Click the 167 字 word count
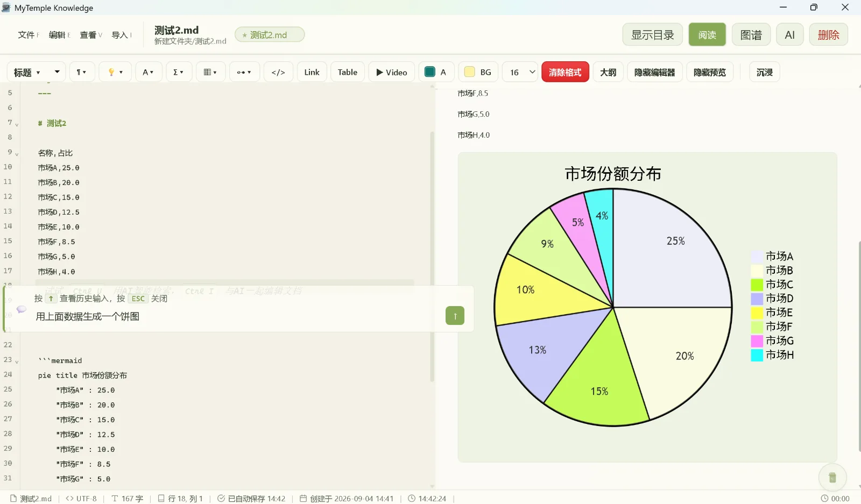 pos(128,499)
